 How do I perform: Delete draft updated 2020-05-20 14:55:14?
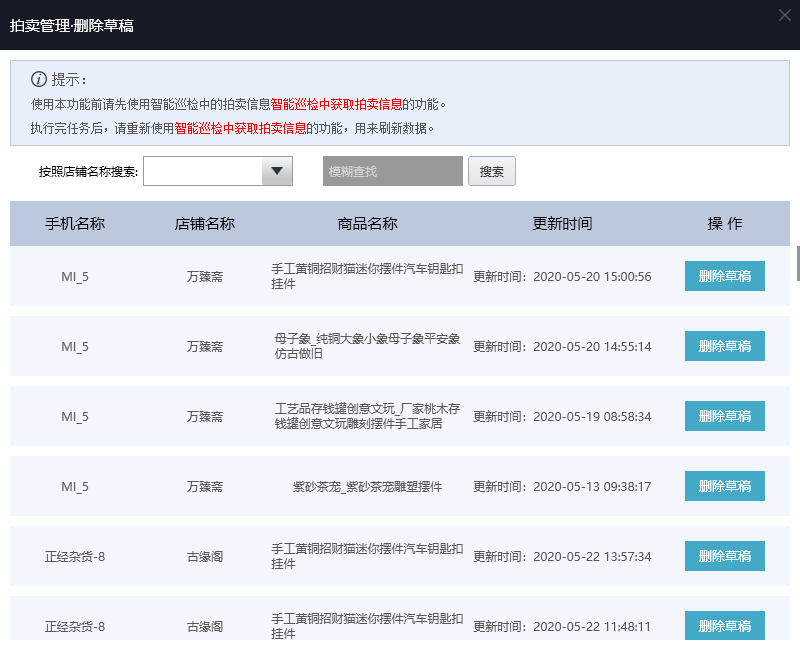coord(724,346)
